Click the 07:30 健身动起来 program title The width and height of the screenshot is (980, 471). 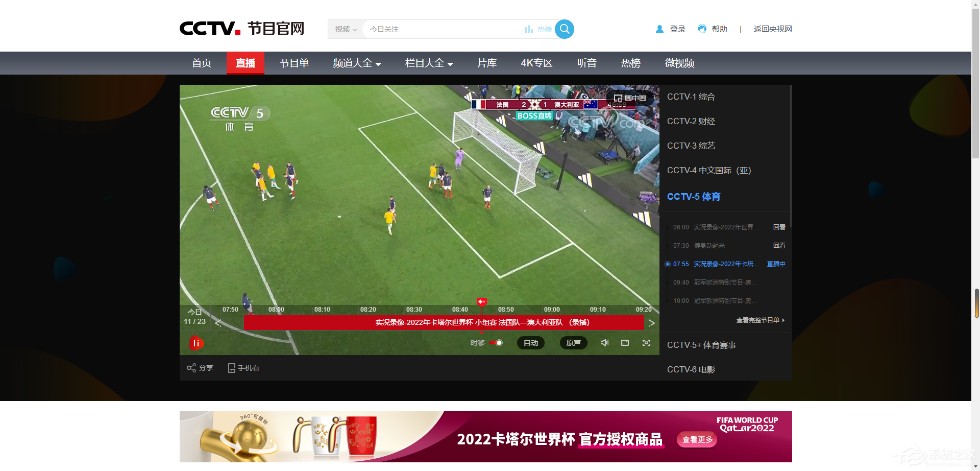(x=709, y=246)
